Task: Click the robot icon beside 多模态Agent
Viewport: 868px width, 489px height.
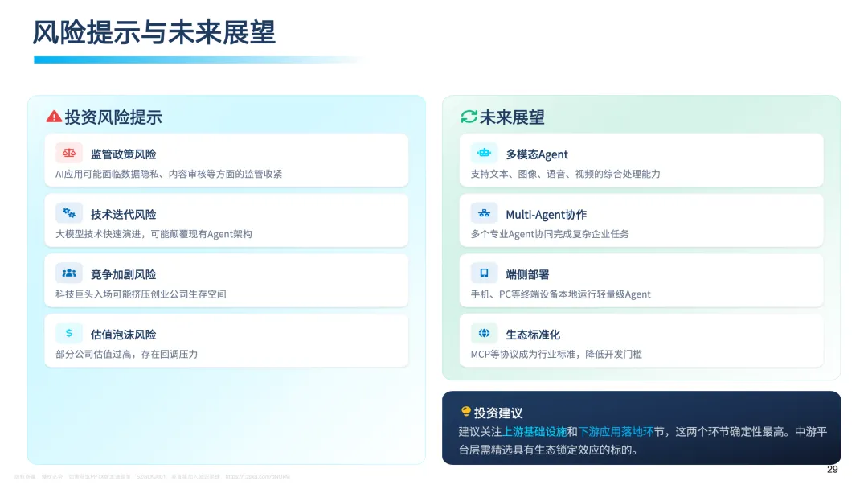Action: (x=484, y=153)
